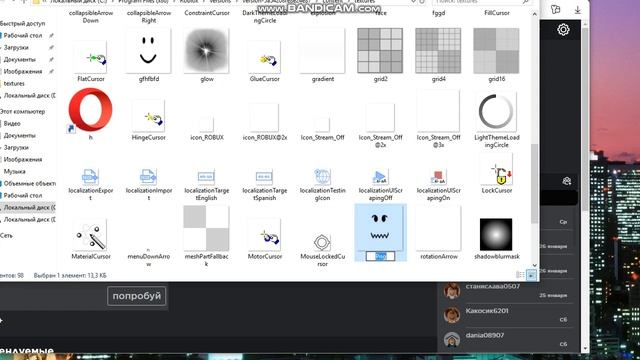The width and height of the screenshot is (640, 360).
Task: Select the MaterialCursor file icon
Action: click(x=91, y=235)
